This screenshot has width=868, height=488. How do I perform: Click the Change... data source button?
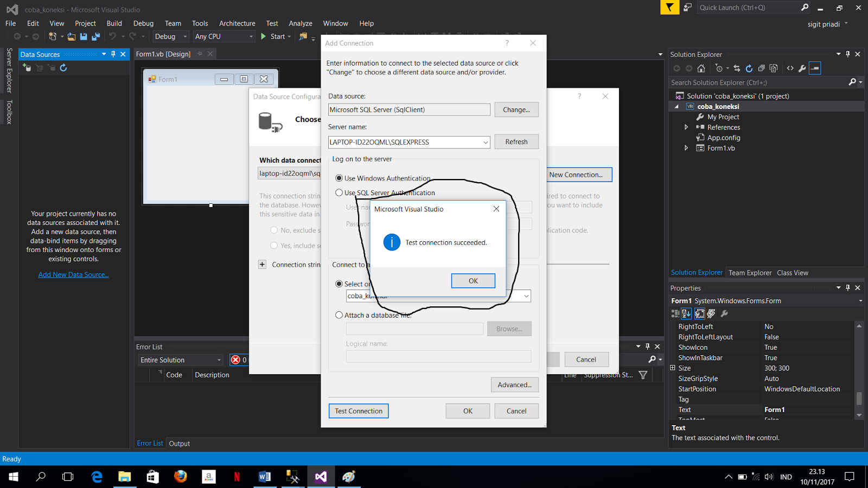pos(516,110)
